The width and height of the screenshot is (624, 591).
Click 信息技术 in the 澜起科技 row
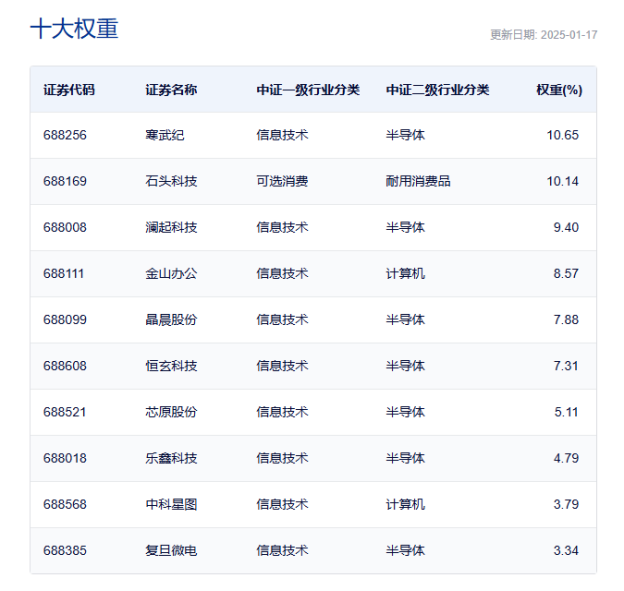(x=282, y=228)
